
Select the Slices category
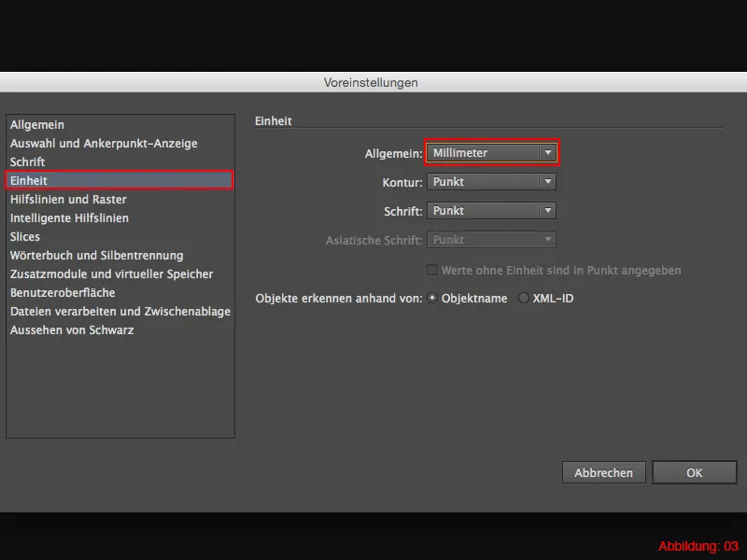[x=120, y=237]
